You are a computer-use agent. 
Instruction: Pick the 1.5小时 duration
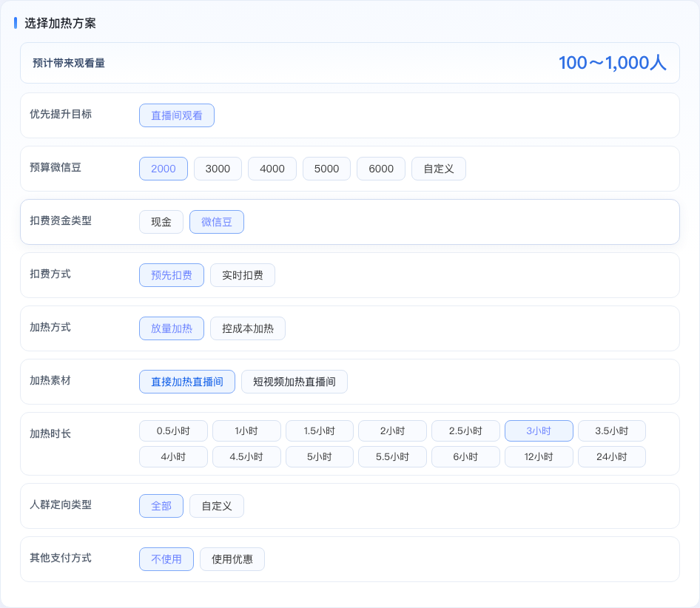click(x=320, y=430)
